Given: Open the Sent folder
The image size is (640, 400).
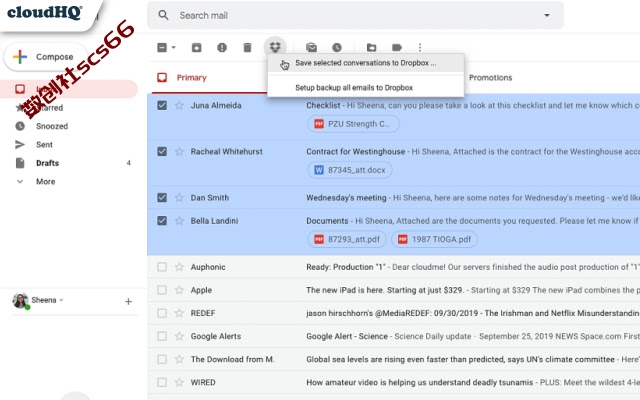Looking at the screenshot, I should click(x=44, y=144).
